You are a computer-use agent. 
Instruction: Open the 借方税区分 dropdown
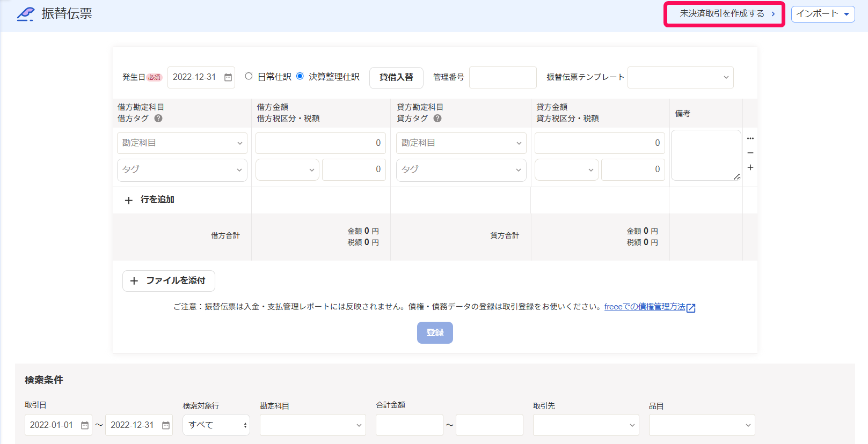tap(287, 170)
